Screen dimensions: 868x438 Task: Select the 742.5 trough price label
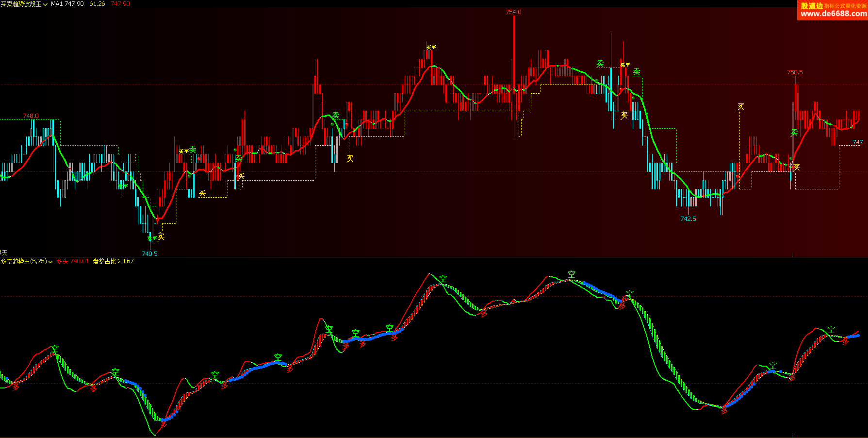688,219
